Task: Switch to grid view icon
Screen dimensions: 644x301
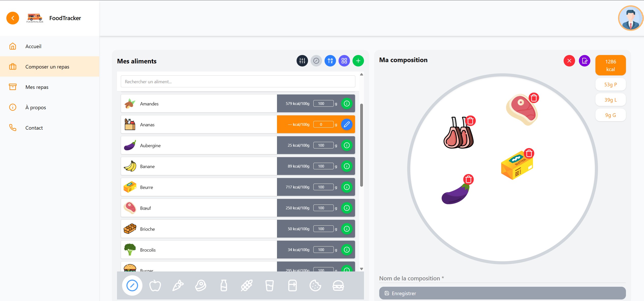Action: (x=344, y=61)
